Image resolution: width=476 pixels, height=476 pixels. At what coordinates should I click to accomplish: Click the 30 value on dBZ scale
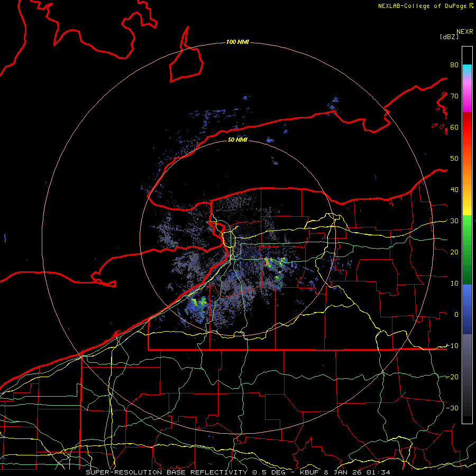click(454, 221)
